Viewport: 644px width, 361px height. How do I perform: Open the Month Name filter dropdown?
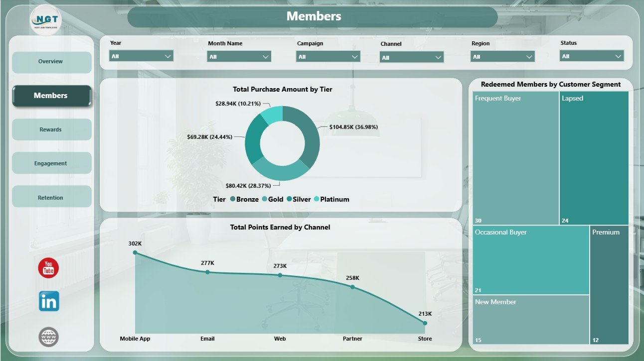click(x=239, y=56)
